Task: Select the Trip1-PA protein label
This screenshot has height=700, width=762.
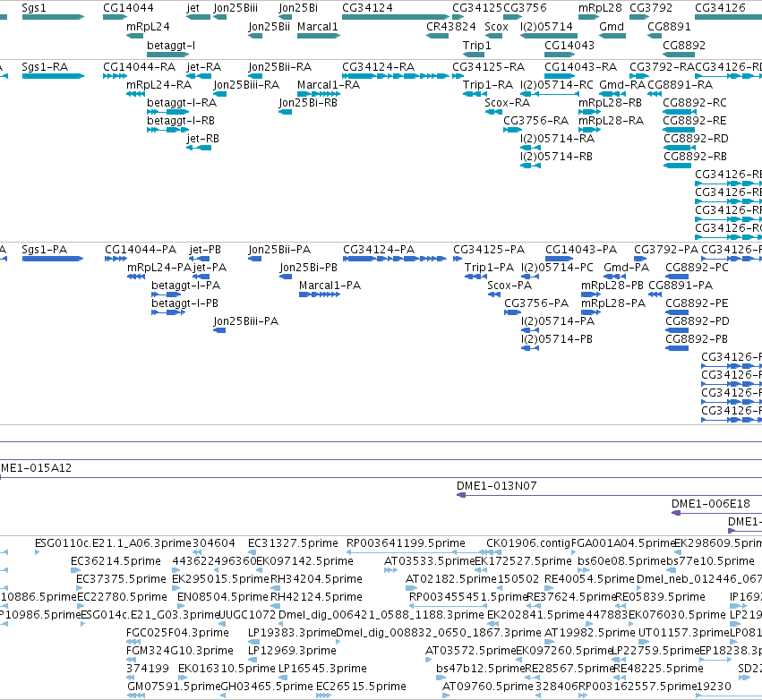Action: tap(489, 268)
